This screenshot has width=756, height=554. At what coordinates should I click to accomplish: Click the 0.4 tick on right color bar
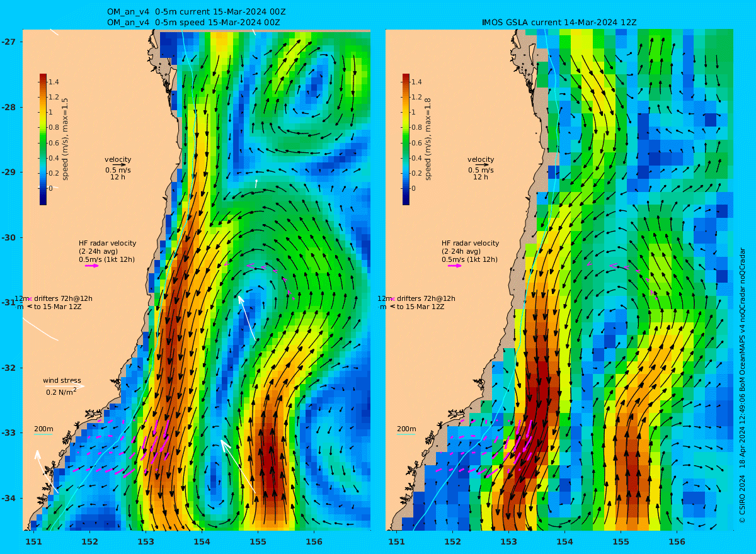tap(416, 158)
